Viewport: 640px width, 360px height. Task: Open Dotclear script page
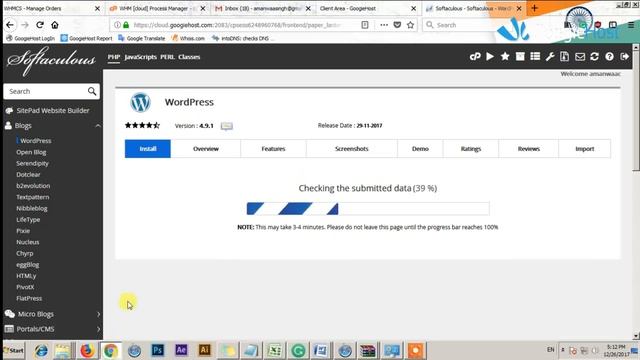click(28, 174)
